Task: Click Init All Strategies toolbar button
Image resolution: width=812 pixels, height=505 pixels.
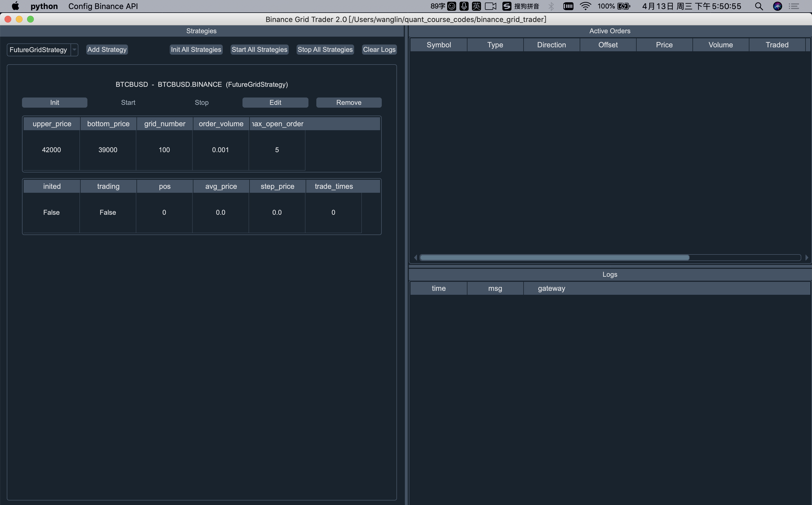Action: point(196,49)
